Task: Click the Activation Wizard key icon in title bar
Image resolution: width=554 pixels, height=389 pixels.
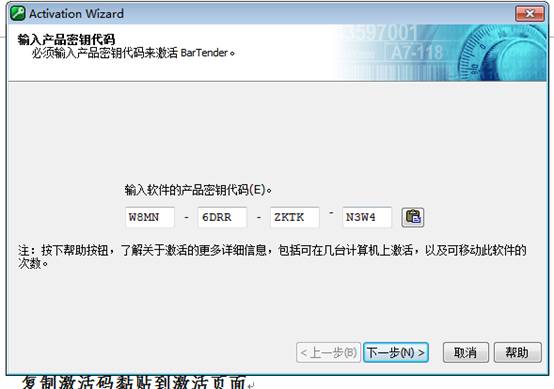Action: coord(18,13)
